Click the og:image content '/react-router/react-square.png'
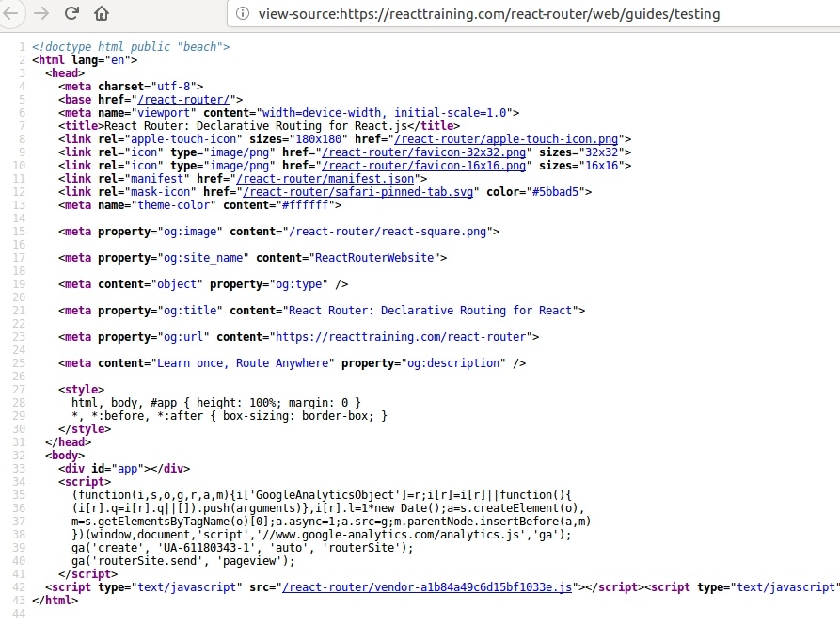 pyautogui.click(x=388, y=231)
